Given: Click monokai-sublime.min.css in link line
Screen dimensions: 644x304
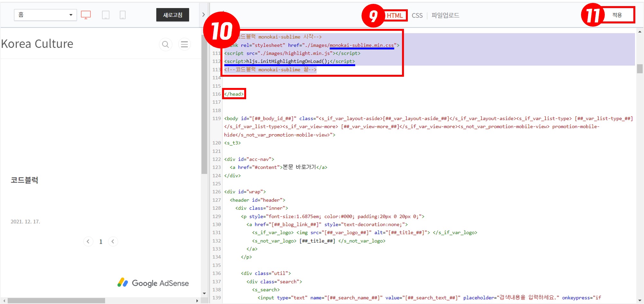Looking at the screenshot, I should click(362, 45).
